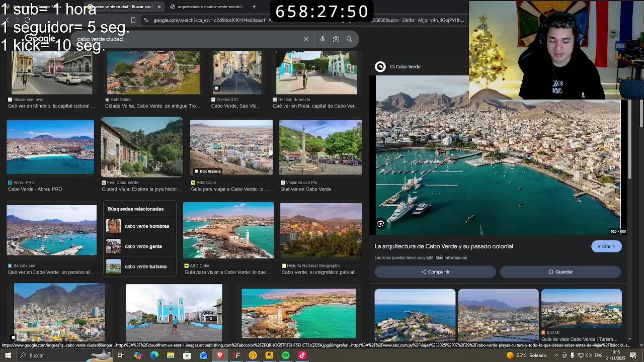Open the Rockstar Games launcher icon

[x=269, y=355]
